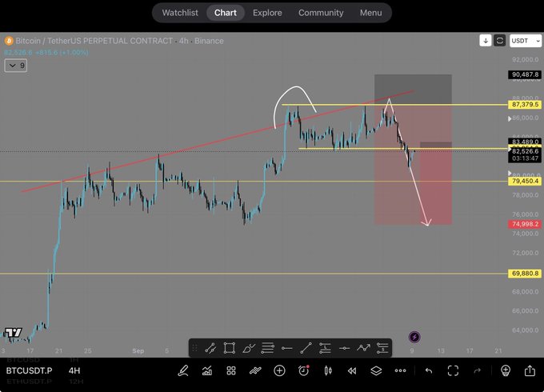Choose the horizontal line tool
This screenshot has height=392, width=544.
[x=344, y=348]
